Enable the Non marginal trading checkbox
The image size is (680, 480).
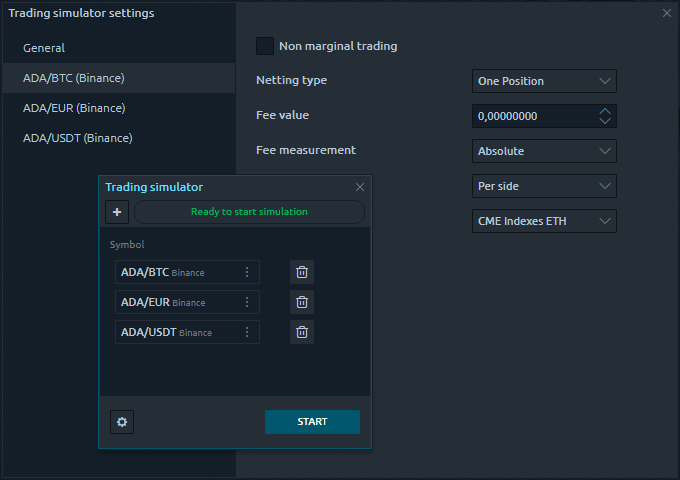pos(265,46)
